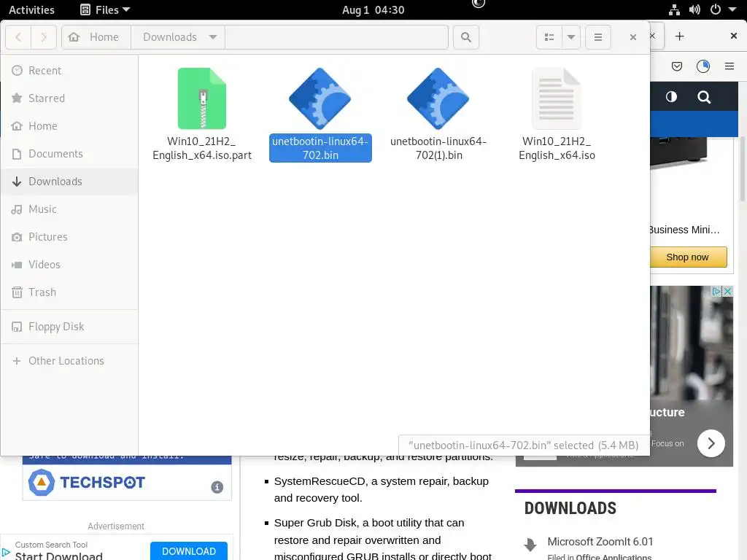Click the back navigation arrow in Files
747x560 pixels.
(18, 37)
